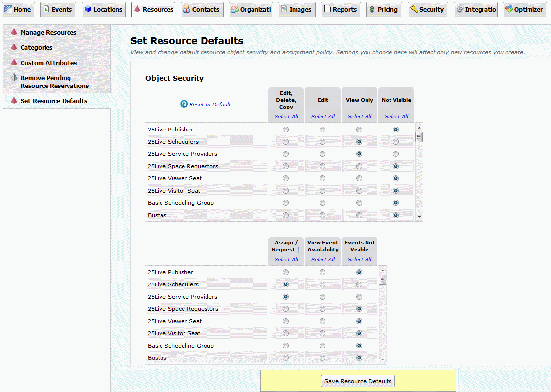Open the Events tab

tap(57, 9)
